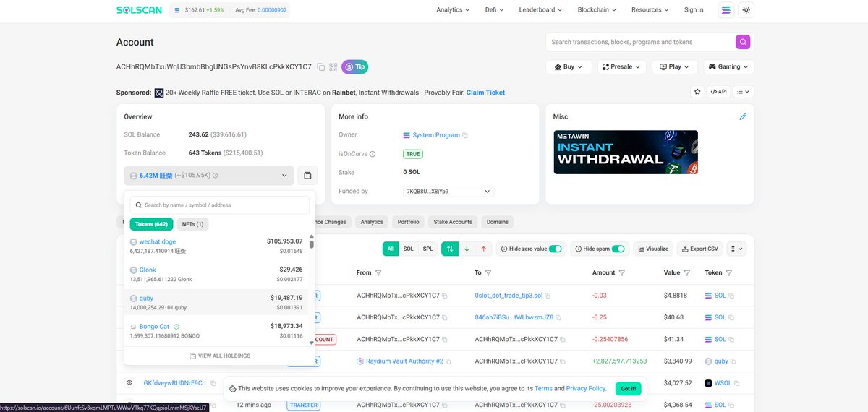Image resolution: width=868 pixels, height=412 pixels.
Task: Click the Claim Ticket link
Action: point(485,93)
